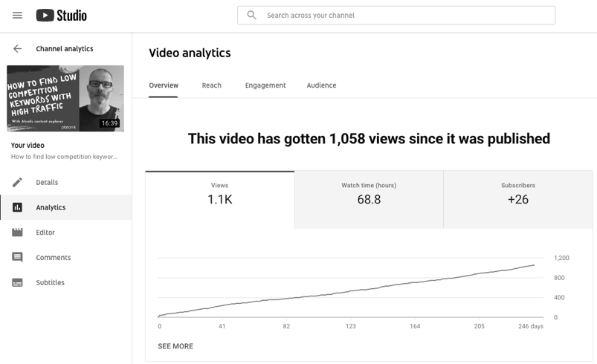Switch to the Engagement tab

click(x=265, y=85)
